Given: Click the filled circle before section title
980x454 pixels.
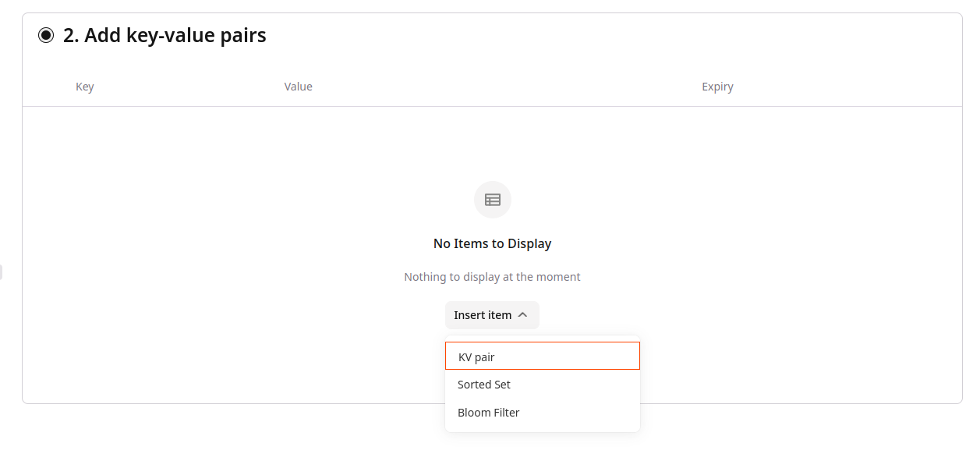Looking at the screenshot, I should tap(46, 35).
